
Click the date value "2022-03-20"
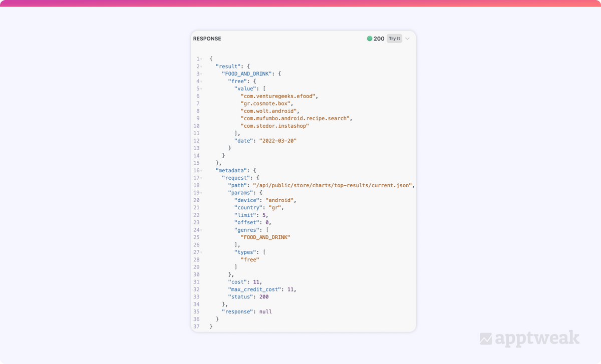[278, 141]
